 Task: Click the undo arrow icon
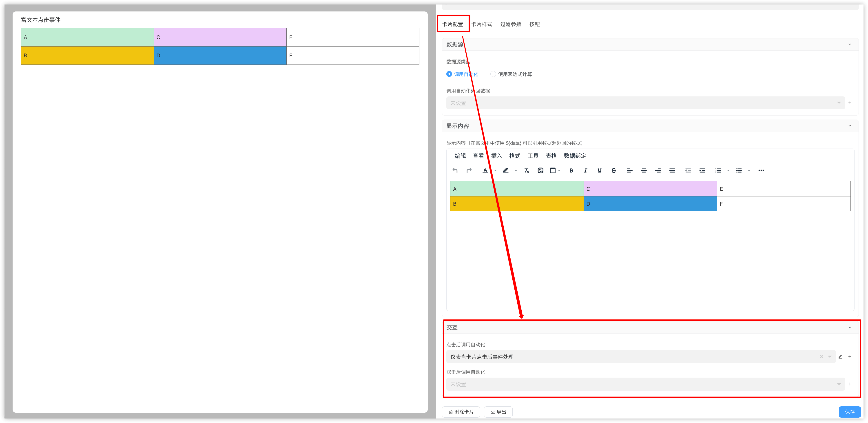click(x=455, y=171)
